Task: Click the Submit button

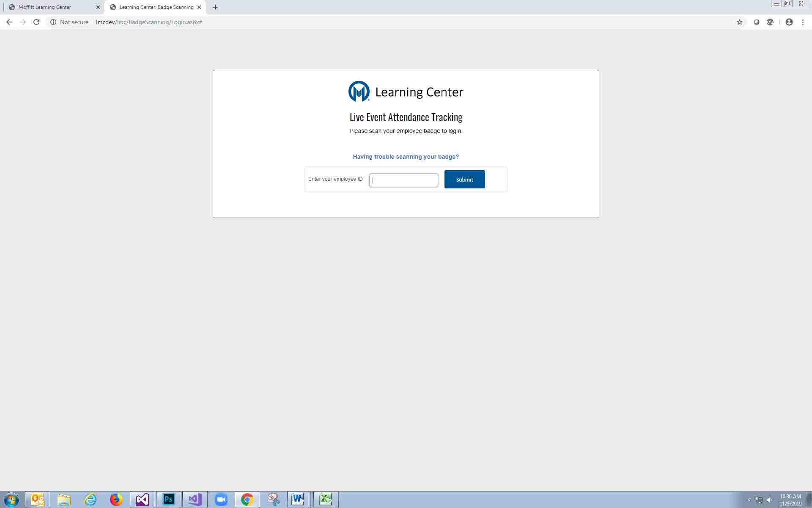Action: click(x=464, y=179)
